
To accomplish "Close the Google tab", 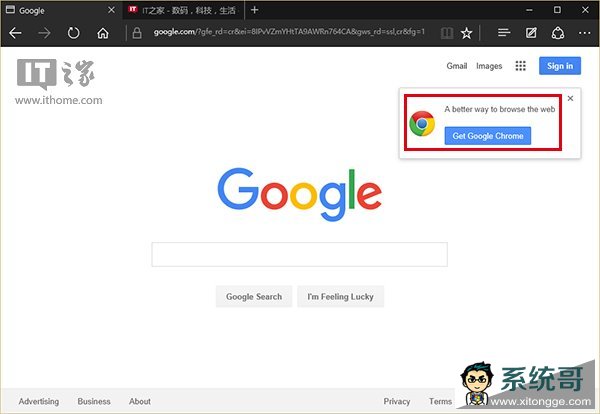I will pos(111,10).
